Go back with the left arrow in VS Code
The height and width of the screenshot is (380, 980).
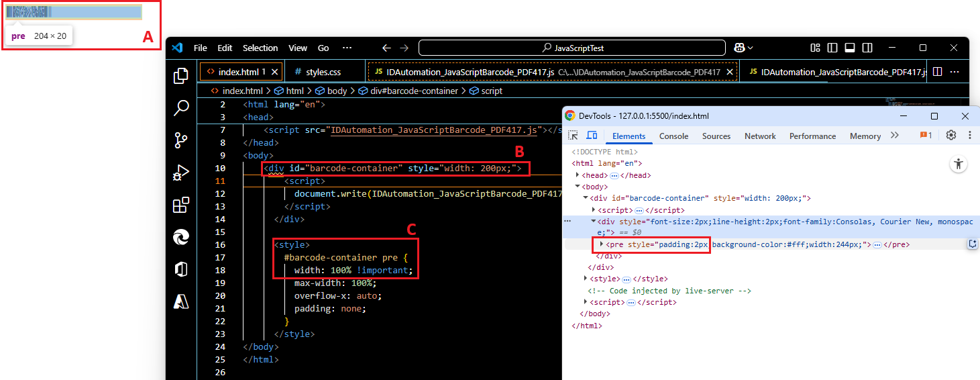coord(386,48)
